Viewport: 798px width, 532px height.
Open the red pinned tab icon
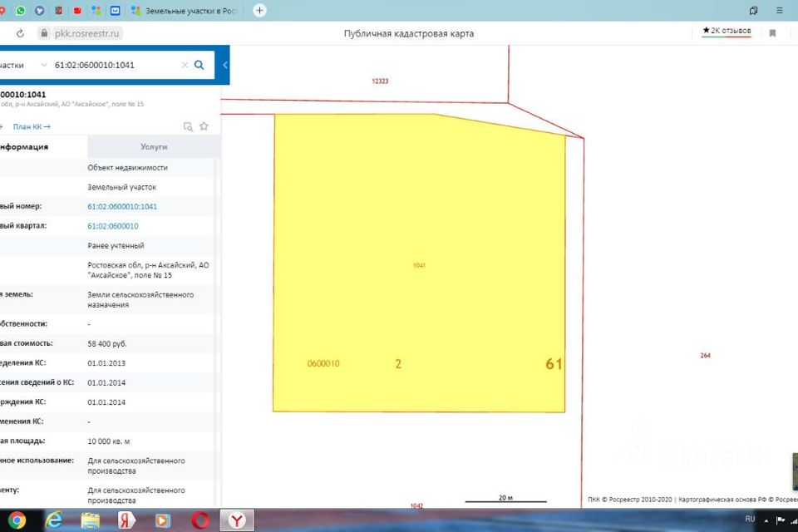(77, 10)
